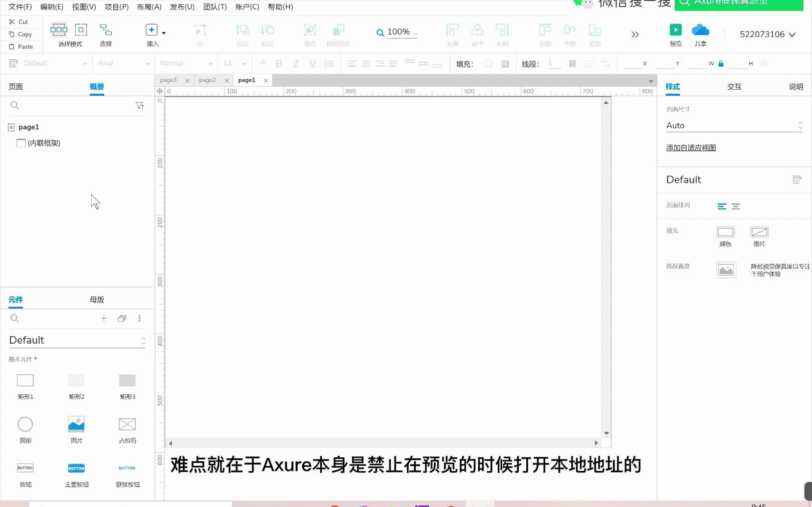This screenshot has height=507, width=812.
Task: Click the 右侧 align right icon
Action: tap(502, 30)
